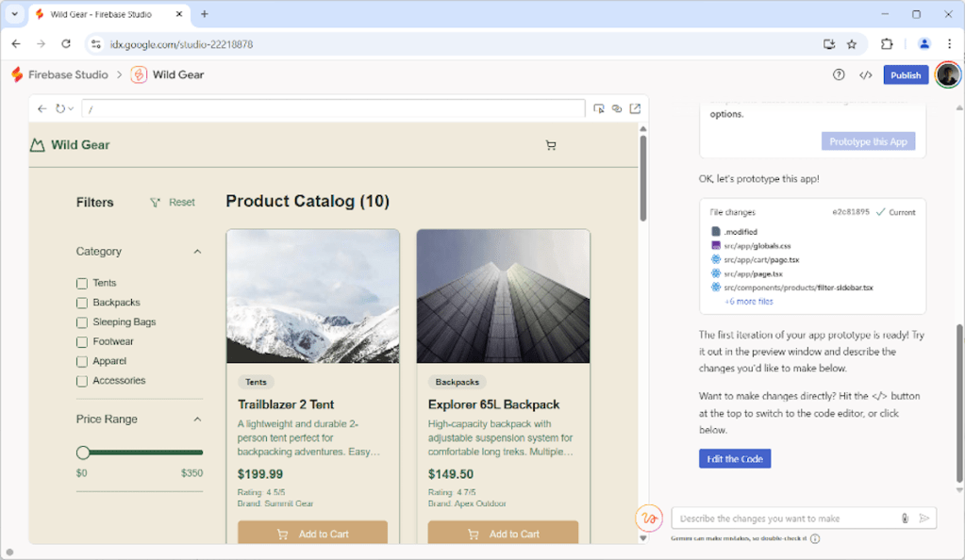
Task: Click the Help question mark icon
Action: pos(840,74)
